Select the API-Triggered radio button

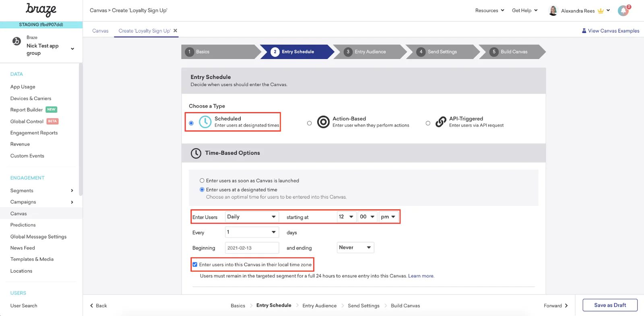coord(428,123)
